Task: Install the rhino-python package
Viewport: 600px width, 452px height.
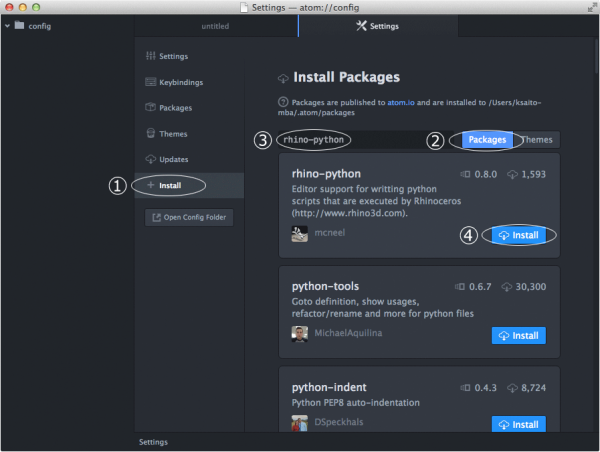Action: [x=518, y=235]
